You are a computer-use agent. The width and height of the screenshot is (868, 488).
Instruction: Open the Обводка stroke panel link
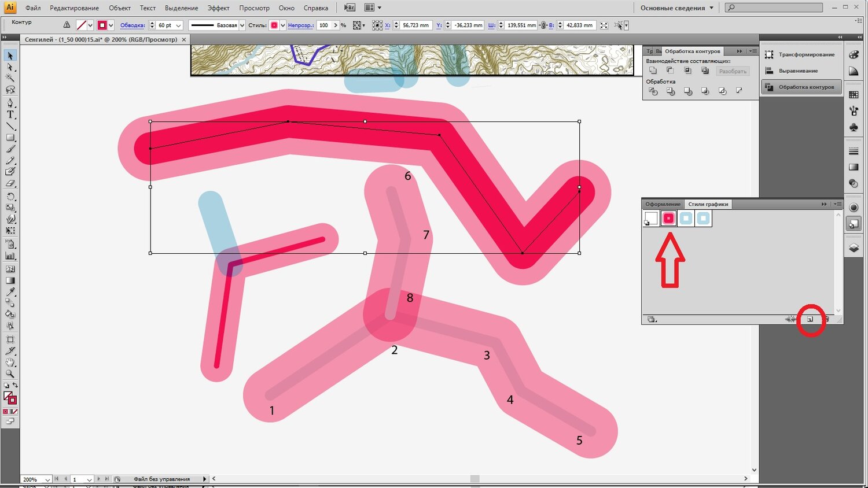[133, 25]
